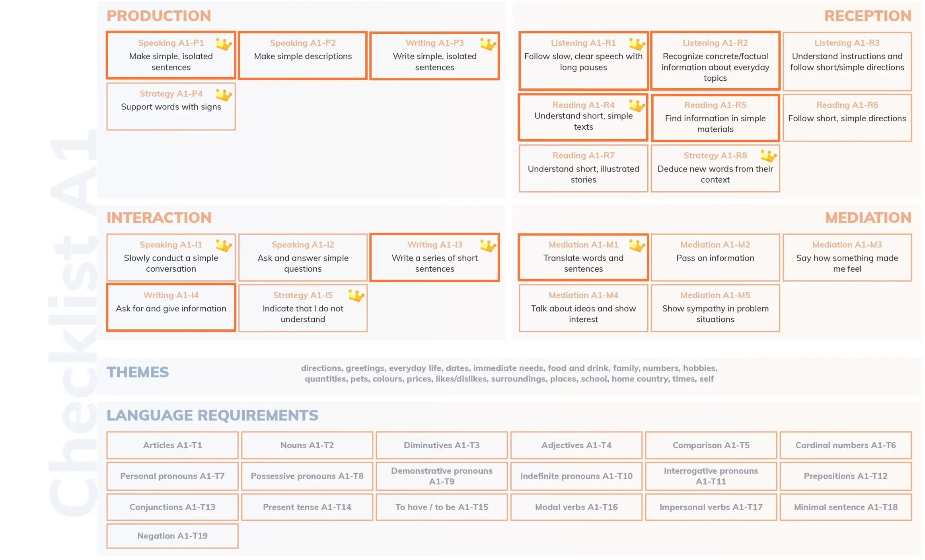Select Nouns A1-T2 requirement box

[307, 445]
